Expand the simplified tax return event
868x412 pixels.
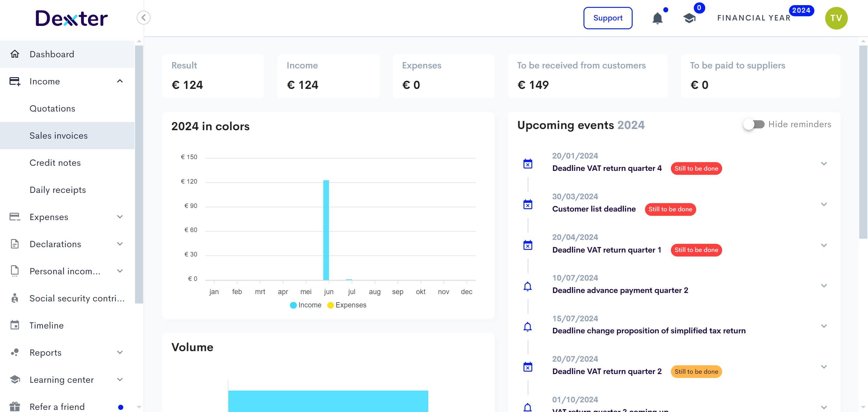pyautogui.click(x=824, y=326)
